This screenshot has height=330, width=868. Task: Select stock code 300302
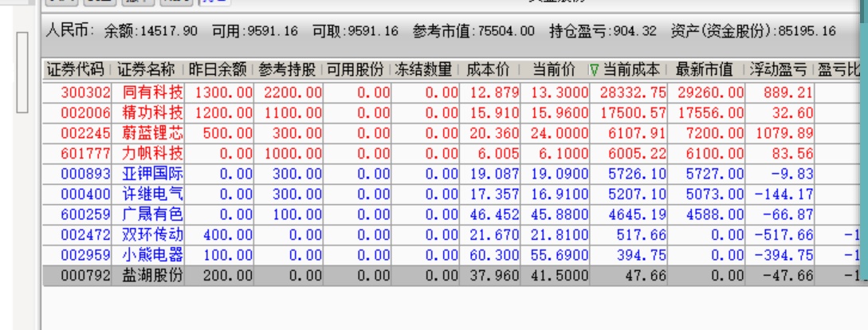(x=86, y=92)
